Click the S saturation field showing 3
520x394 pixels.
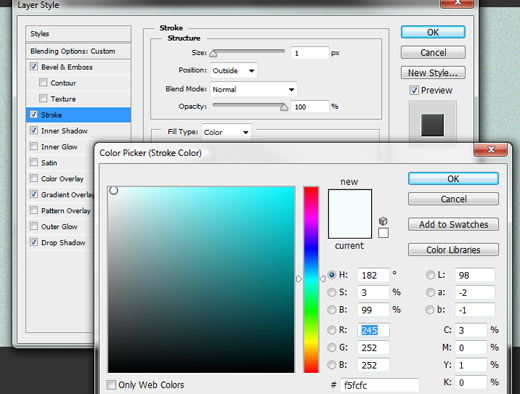click(373, 293)
